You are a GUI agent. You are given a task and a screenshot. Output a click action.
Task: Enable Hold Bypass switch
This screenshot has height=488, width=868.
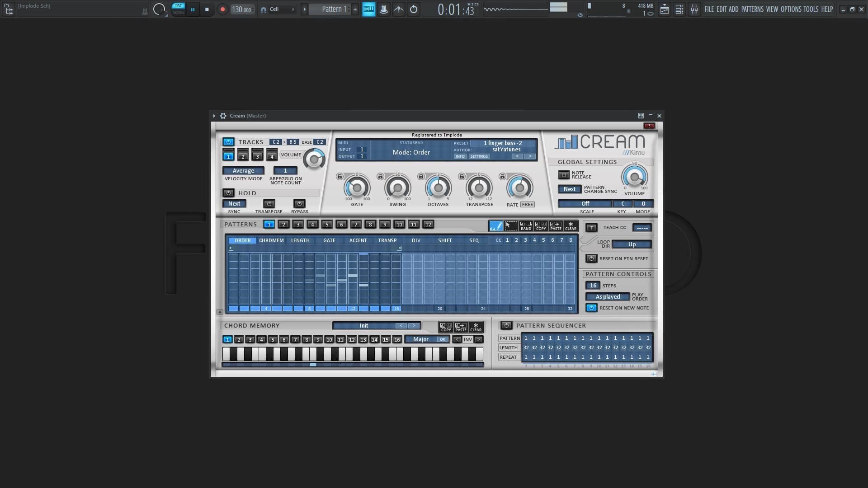(x=299, y=204)
